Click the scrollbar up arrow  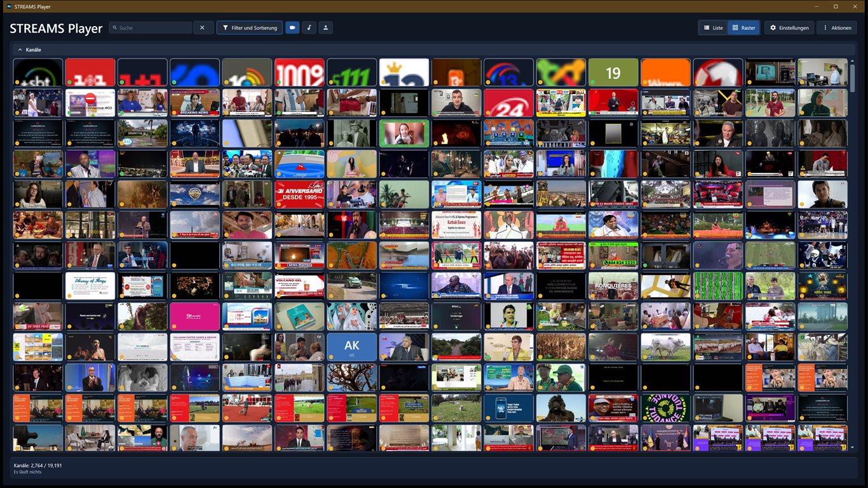853,61
